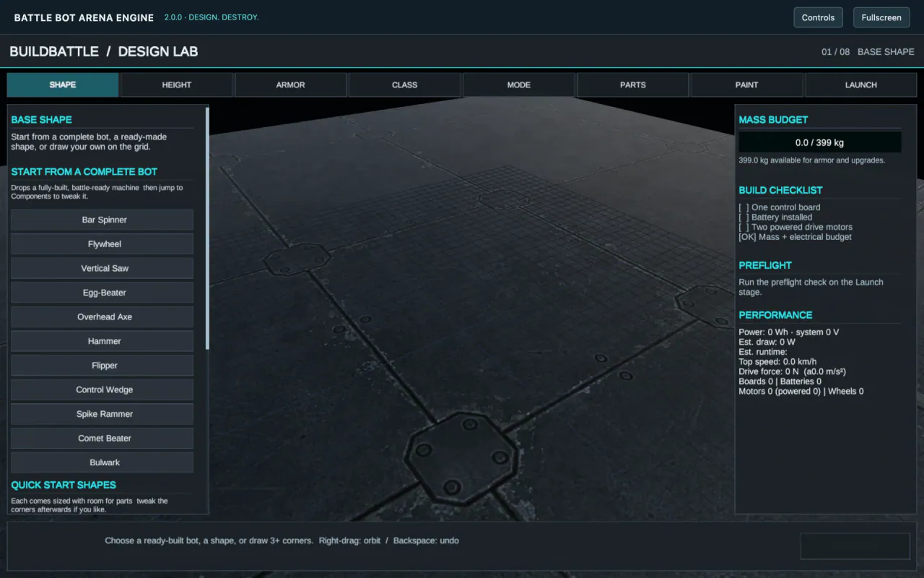Click the 'Two powered drive motors' checklist line
This screenshot has width=924, height=578.
(796, 227)
